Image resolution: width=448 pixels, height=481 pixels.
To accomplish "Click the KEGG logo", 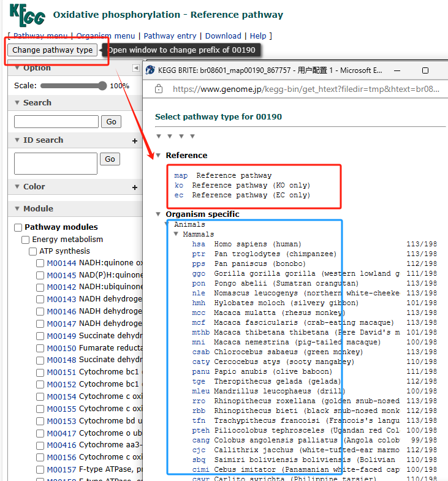I will point(28,15).
